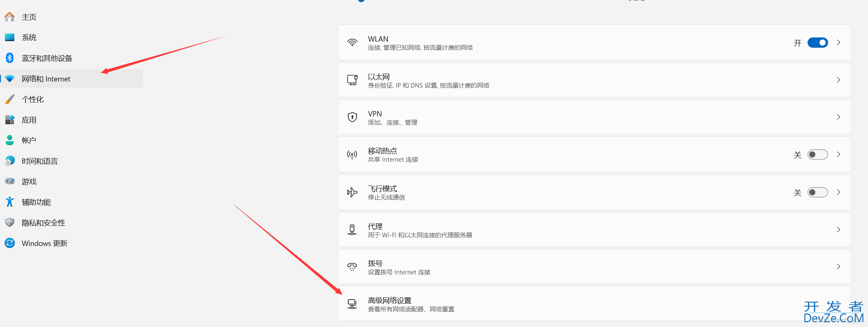
Task: Open the 拨号 settings title
Action: click(375, 263)
